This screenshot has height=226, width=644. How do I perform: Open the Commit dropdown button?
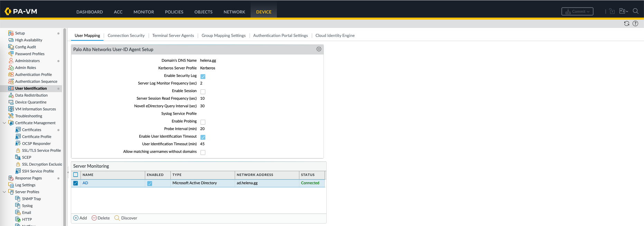(577, 11)
